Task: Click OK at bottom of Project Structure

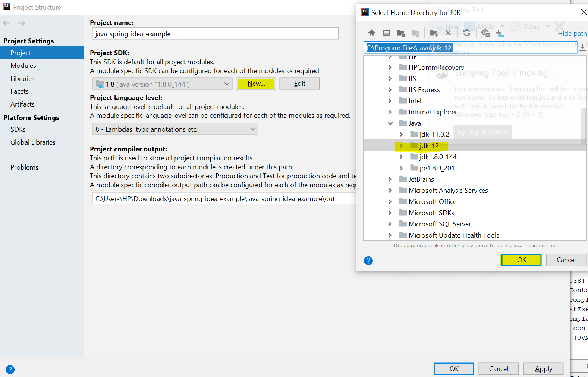Action: click(454, 369)
